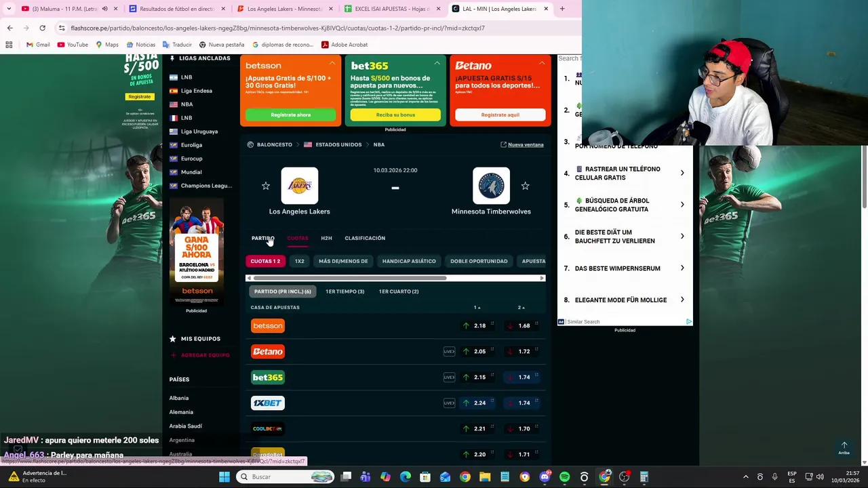Select the H2H tab
This screenshot has width=868, height=488.
point(326,238)
